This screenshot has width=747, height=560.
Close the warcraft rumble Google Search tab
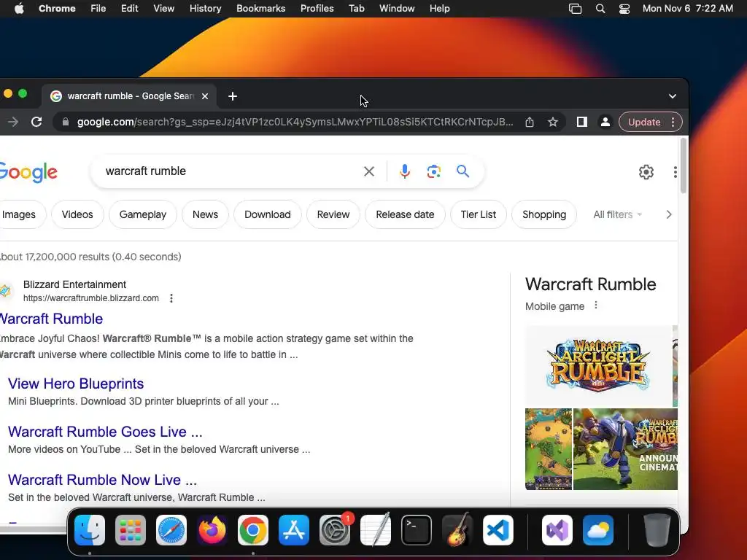(205, 96)
